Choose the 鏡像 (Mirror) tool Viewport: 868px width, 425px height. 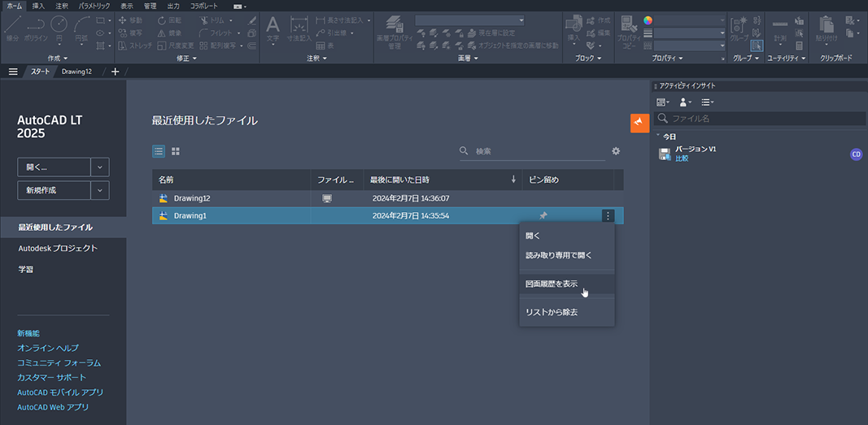(169, 33)
